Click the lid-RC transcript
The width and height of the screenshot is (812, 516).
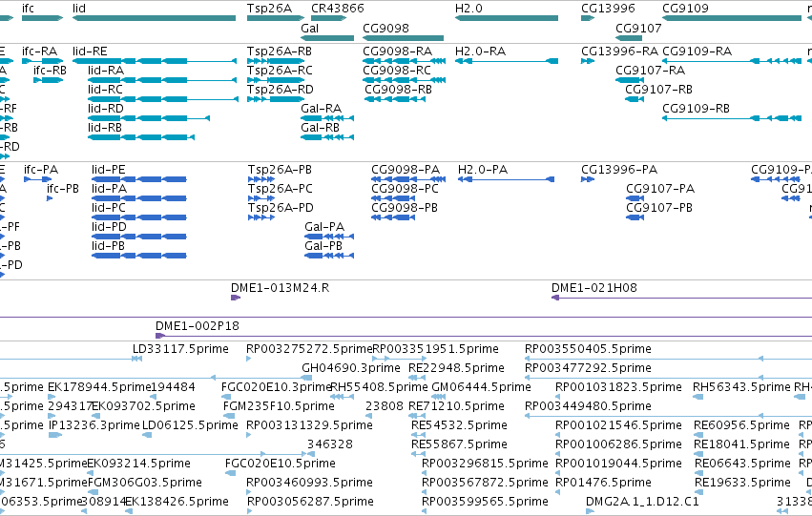click(x=163, y=99)
